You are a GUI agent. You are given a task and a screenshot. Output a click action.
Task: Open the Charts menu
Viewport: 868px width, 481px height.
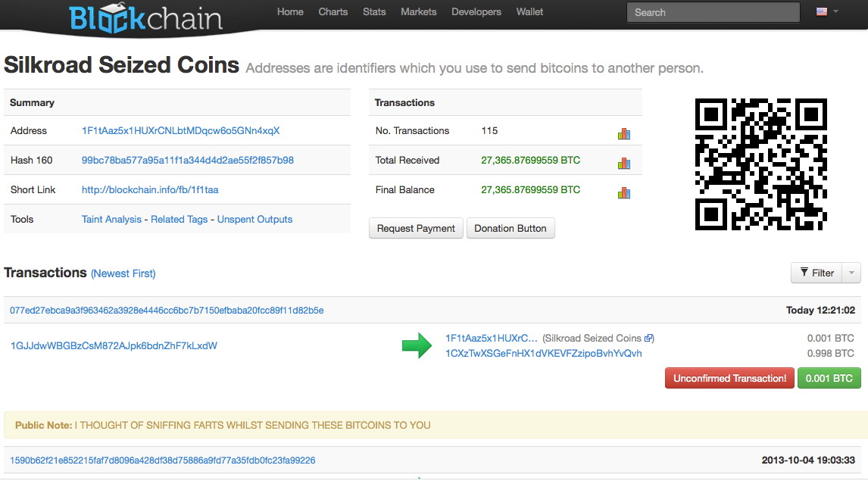point(333,12)
